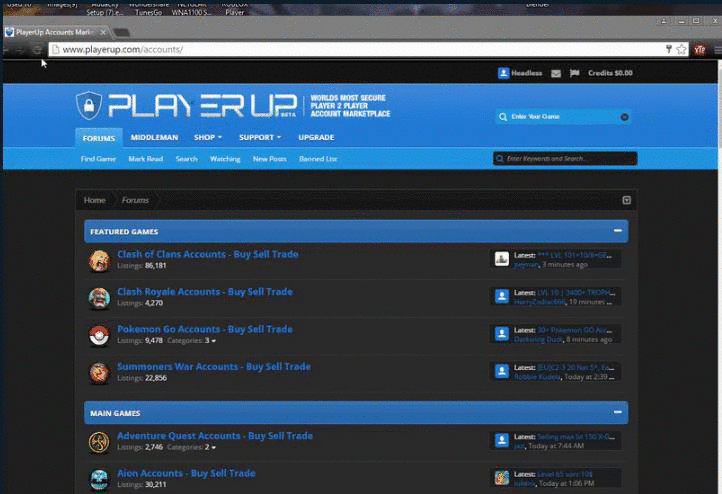Open Search in sub navigation

click(186, 159)
